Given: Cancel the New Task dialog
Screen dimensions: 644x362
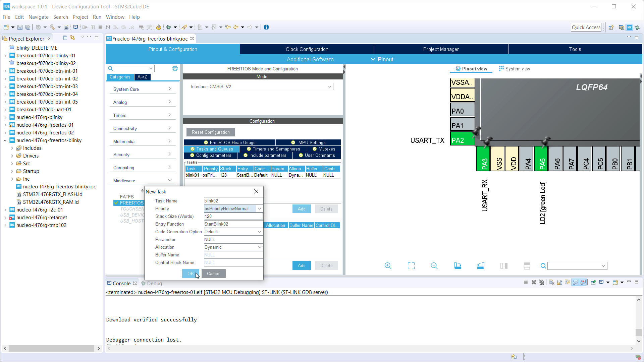Looking at the screenshot, I should pyautogui.click(x=214, y=274).
